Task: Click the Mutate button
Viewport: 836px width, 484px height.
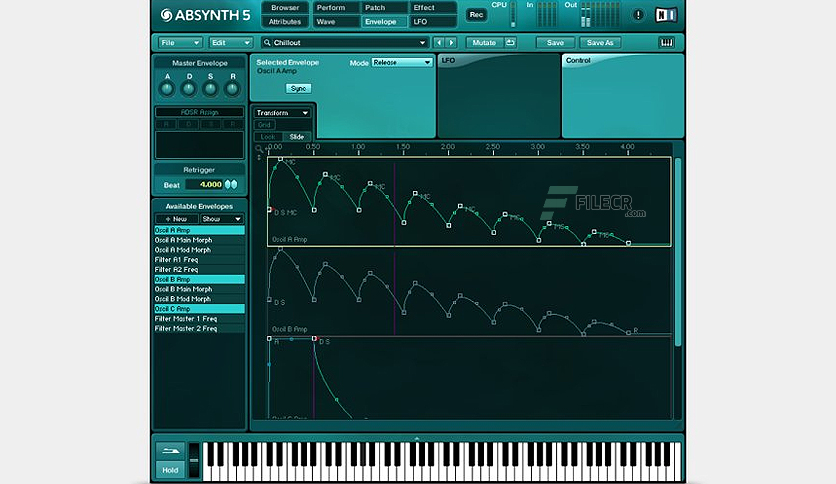Action: [x=484, y=43]
